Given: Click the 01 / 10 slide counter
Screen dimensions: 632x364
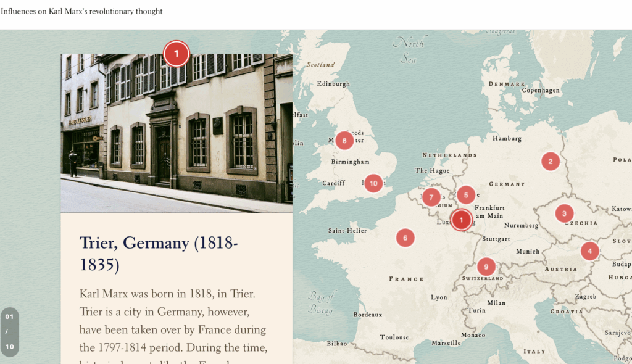Looking at the screenshot, I should pos(9,332).
